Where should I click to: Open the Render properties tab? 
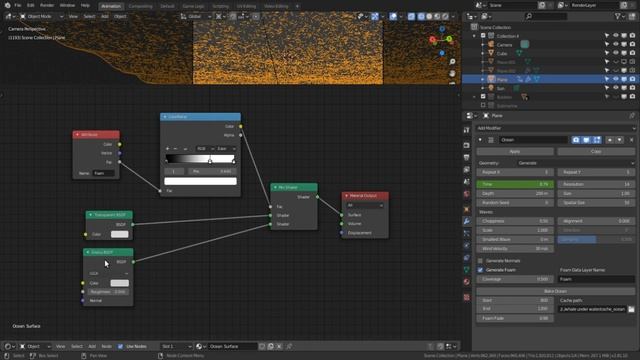click(x=467, y=145)
